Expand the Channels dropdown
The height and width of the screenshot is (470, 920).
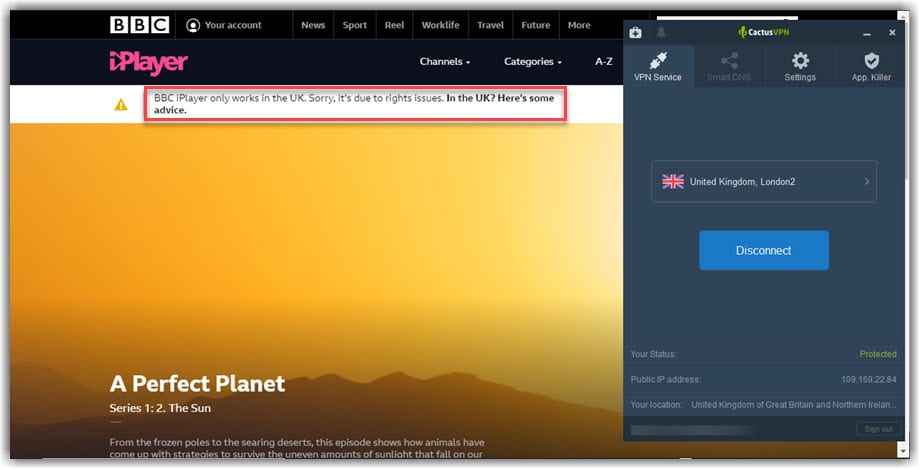tap(445, 62)
